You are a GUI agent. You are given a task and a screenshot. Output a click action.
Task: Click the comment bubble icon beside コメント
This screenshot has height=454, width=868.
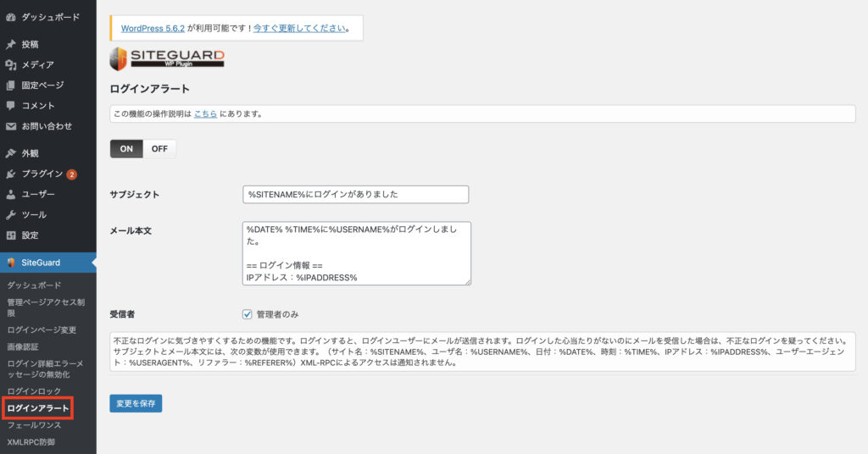[x=10, y=106]
